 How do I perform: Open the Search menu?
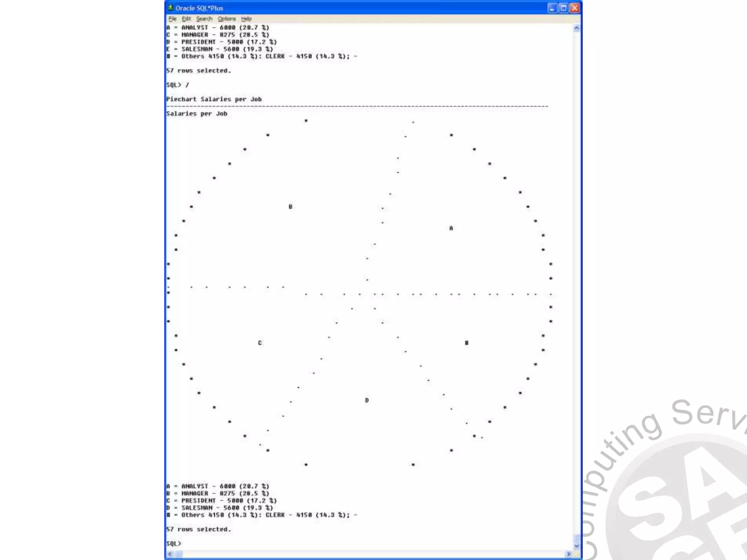click(204, 19)
